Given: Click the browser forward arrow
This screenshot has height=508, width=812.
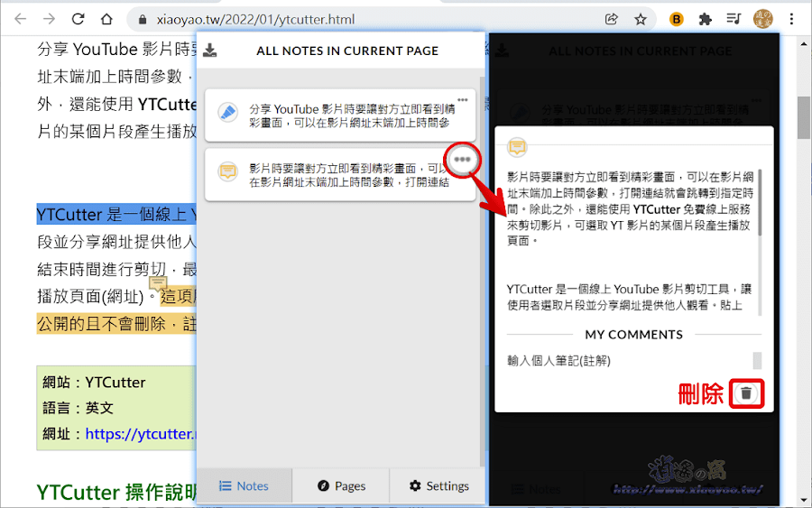Looking at the screenshot, I should (49, 19).
